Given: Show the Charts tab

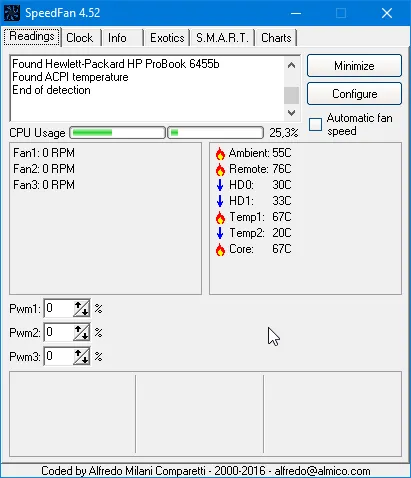Looking at the screenshot, I should tap(276, 38).
